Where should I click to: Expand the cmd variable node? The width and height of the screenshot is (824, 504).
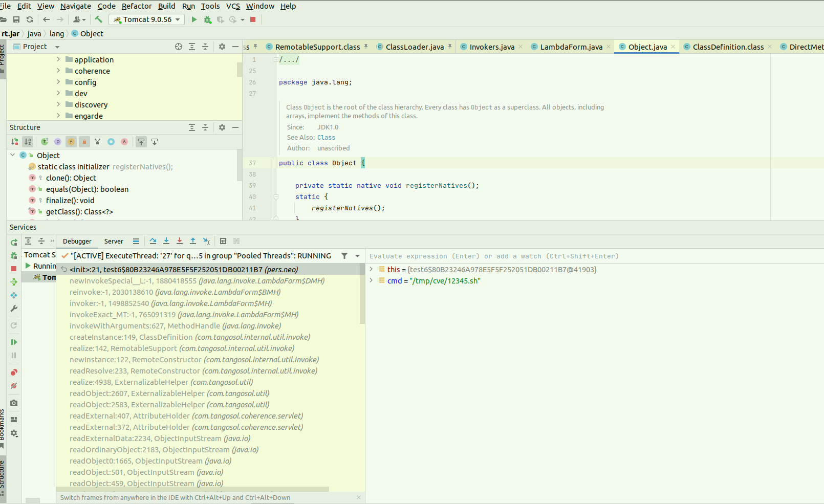click(371, 280)
